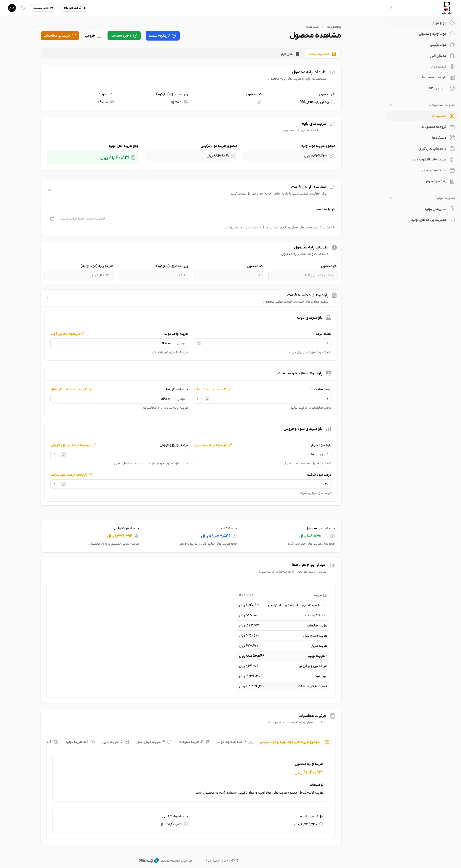Click the box icon beside موجودی کالاها
The height and width of the screenshot is (868, 461).
tap(452, 88)
